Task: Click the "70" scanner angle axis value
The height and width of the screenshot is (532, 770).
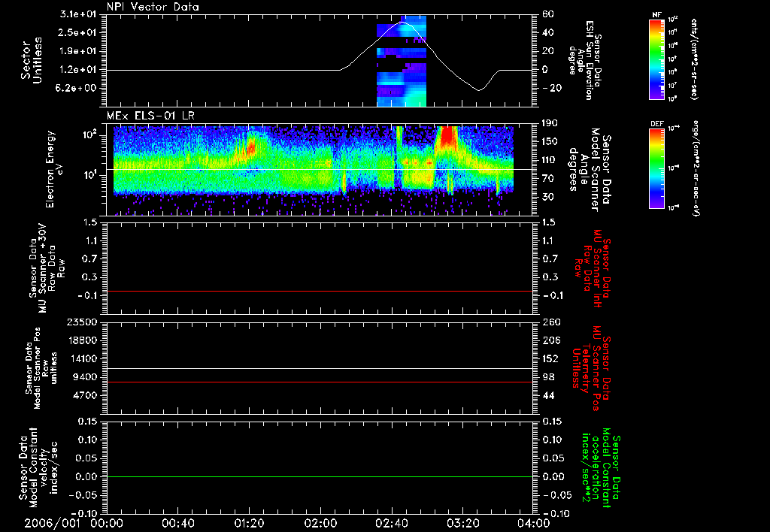Action: coord(548,179)
